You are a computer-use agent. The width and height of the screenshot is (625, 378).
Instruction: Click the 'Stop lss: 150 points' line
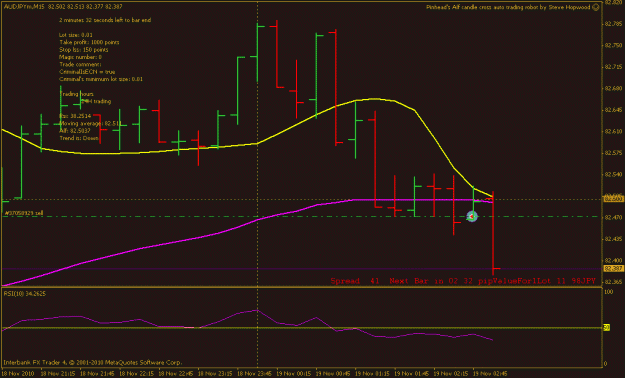click(84, 49)
